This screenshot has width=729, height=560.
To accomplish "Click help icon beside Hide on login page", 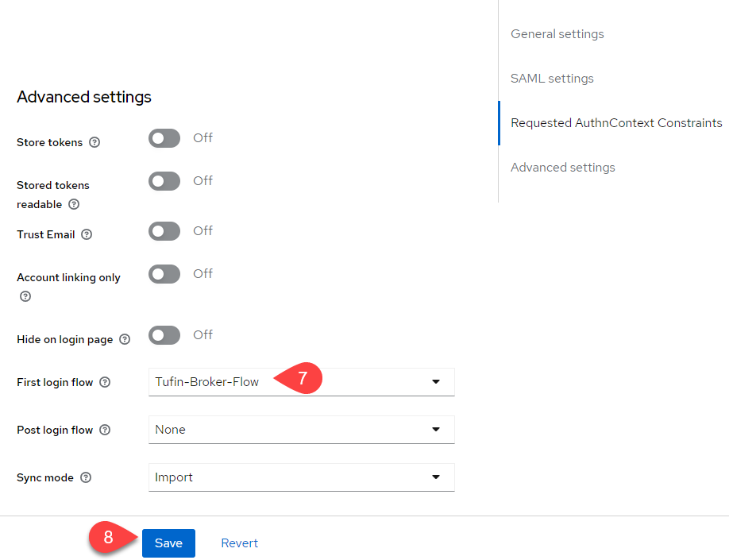I will point(125,340).
